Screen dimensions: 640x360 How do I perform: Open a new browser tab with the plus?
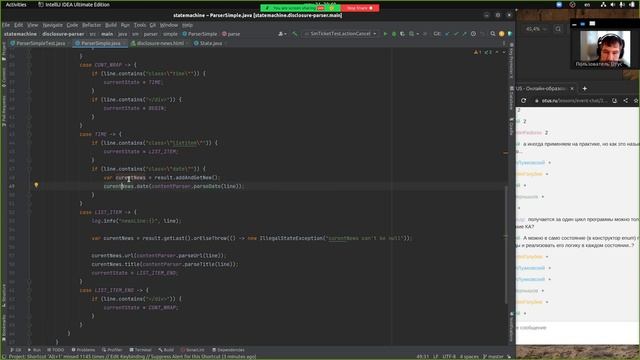click(584, 89)
